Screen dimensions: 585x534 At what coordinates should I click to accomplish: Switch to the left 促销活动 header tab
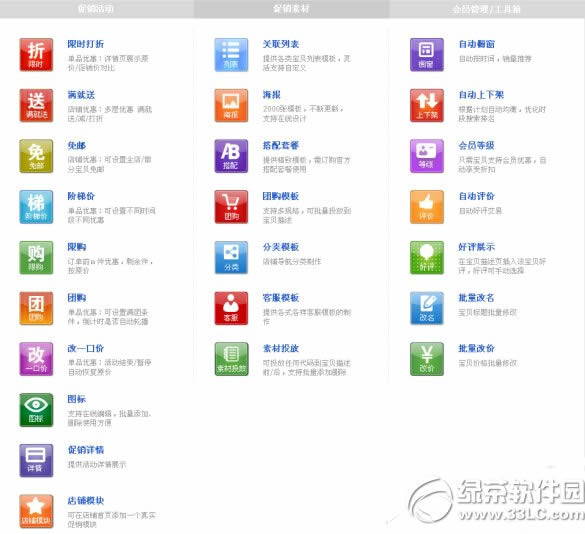coord(96,9)
